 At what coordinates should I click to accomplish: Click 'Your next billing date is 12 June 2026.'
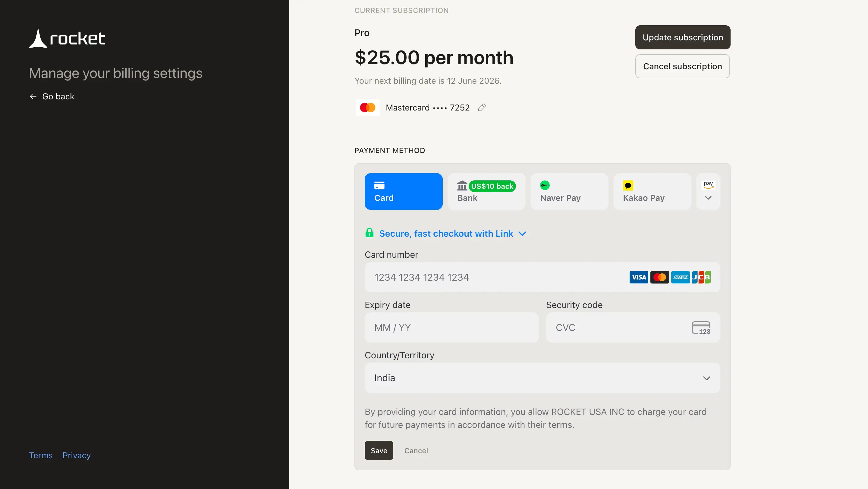428,81
